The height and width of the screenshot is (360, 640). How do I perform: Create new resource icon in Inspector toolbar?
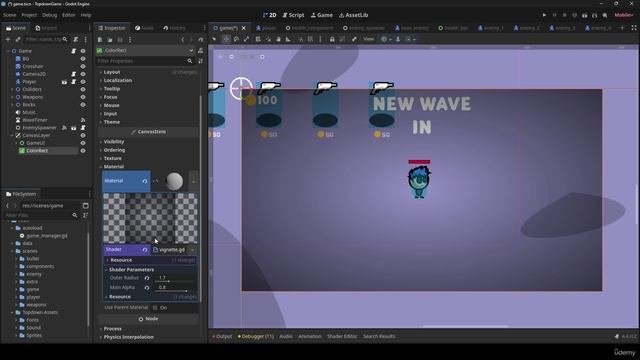(x=100, y=40)
